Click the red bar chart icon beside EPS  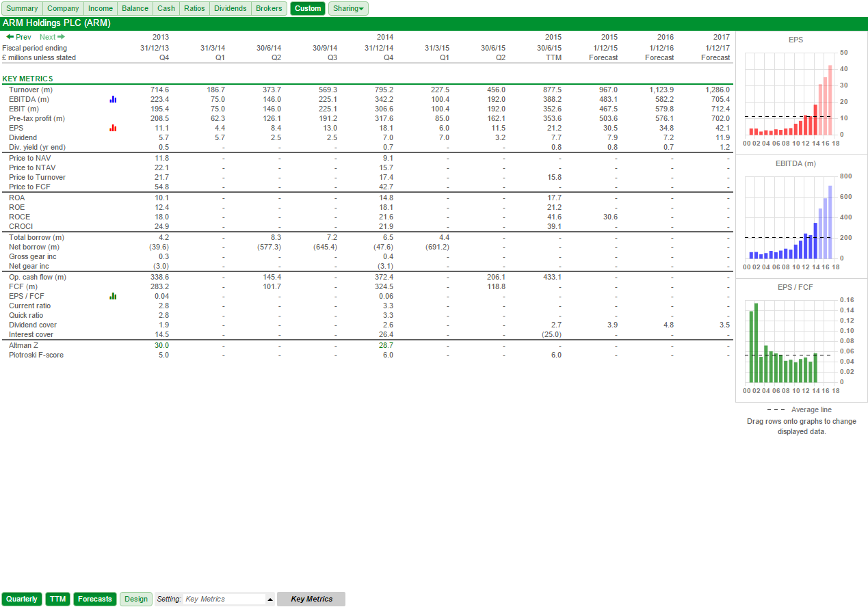(113, 128)
